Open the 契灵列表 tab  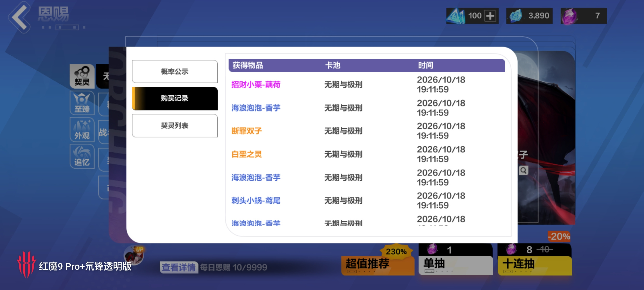pos(175,126)
